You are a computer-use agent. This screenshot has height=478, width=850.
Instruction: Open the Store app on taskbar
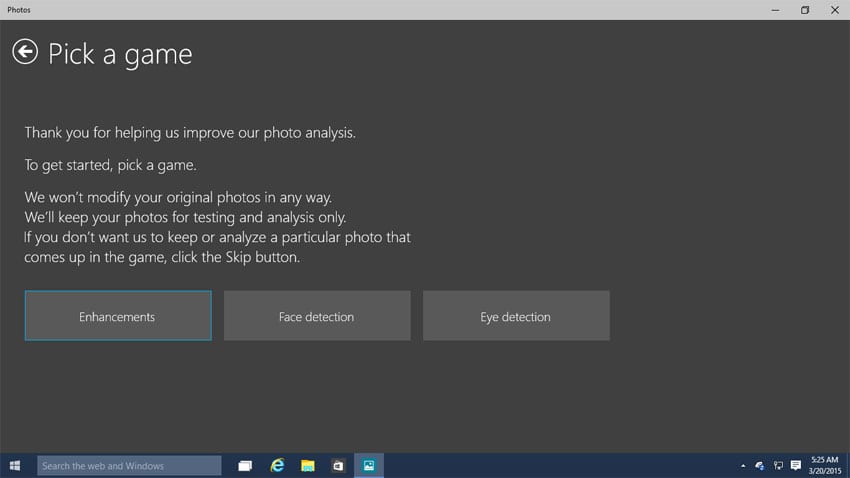tap(338, 466)
